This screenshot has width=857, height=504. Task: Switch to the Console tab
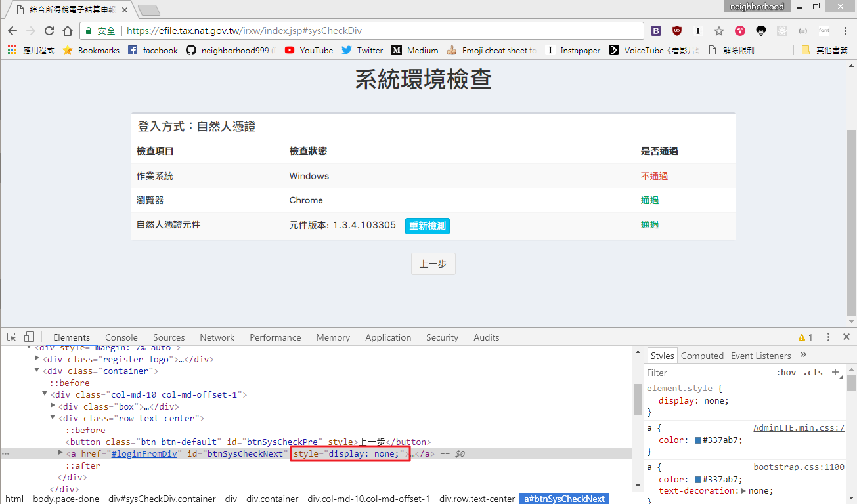pyautogui.click(x=121, y=337)
